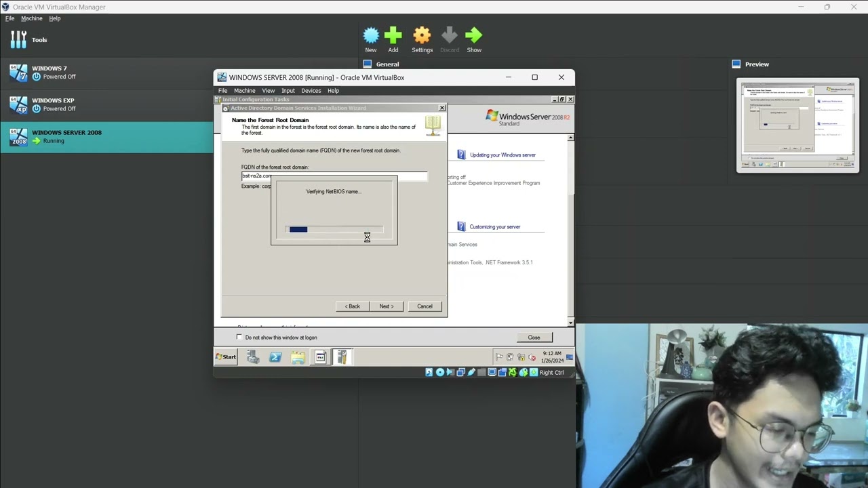
Task: Click the audio status icon in VM status bar
Action: coord(450,372)
